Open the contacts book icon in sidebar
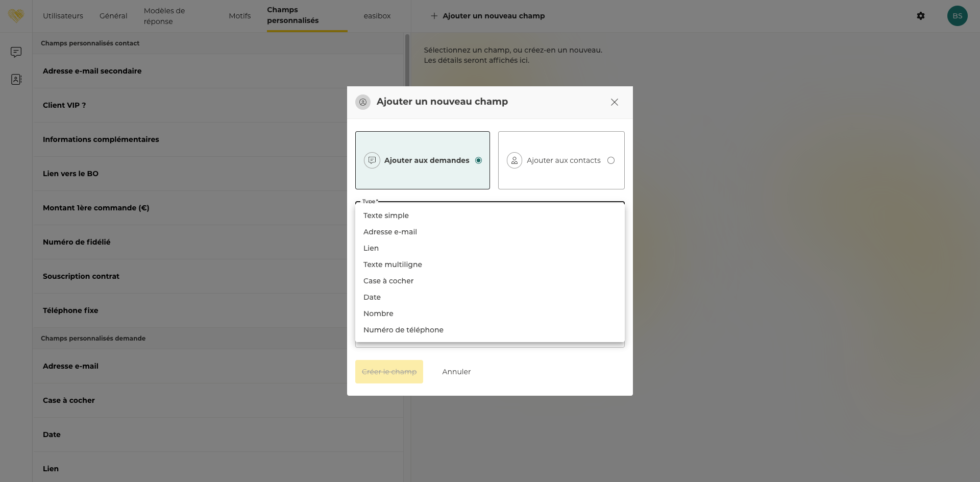Screen dimensions: 980x482 pyautogui.click(x=16, y=79)
